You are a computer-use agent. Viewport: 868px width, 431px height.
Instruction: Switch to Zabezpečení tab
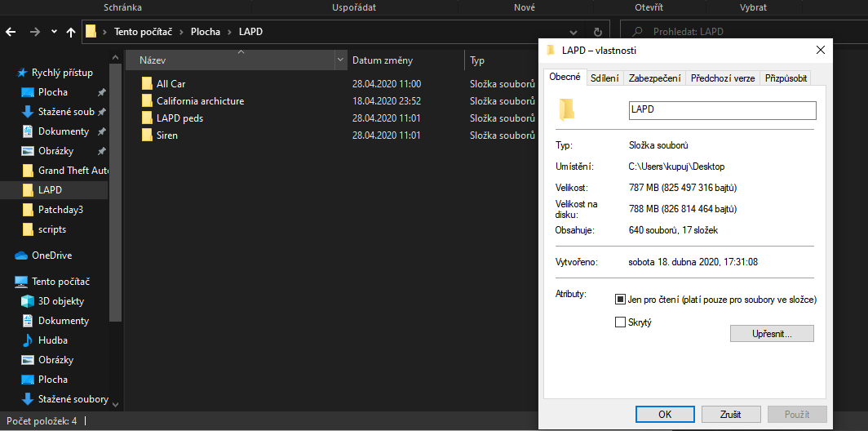(x=655, y=78)
